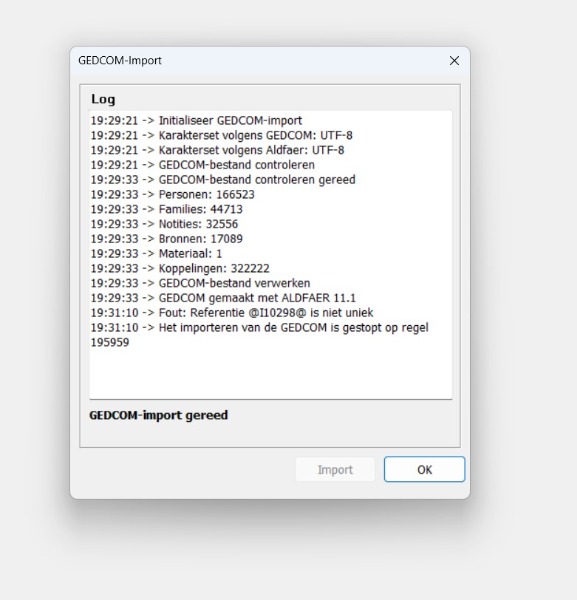The image size is (577, 600).
Task: Click the Notities: 32556 log entry
Action: click(x=164, y=224)
